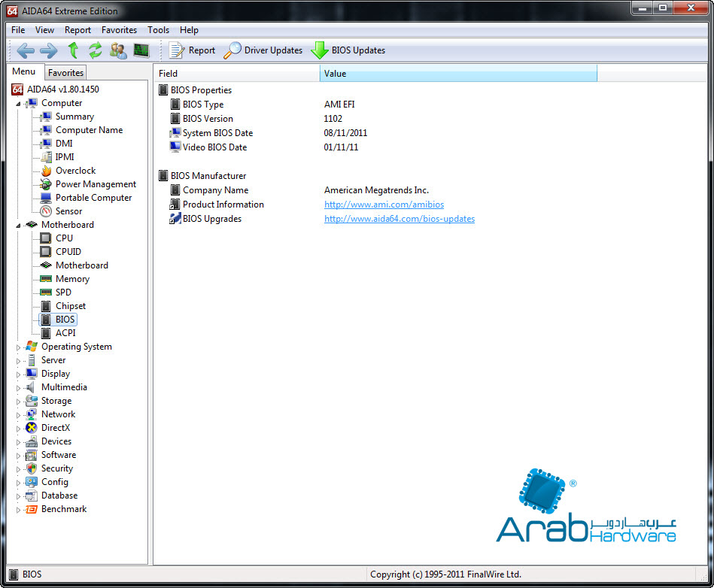Open the system monitor graph icon
The image size is (714, 588).
(141, 50)
